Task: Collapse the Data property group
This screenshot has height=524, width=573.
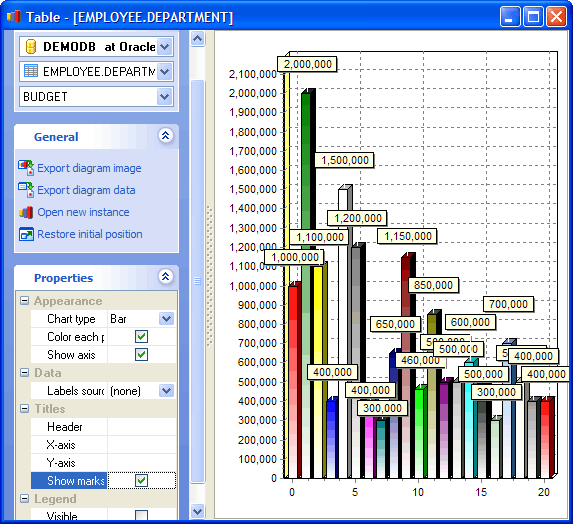Action: point(24,372)
